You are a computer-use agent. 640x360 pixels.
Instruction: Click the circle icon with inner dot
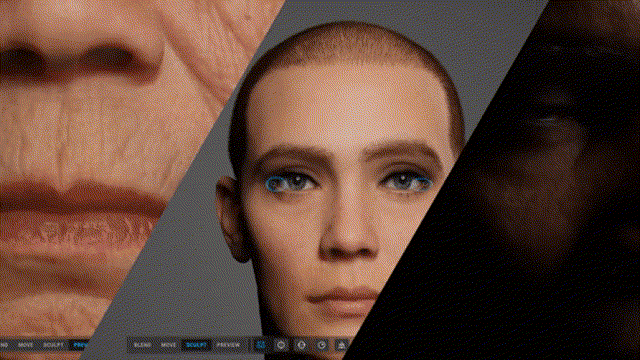(322, 345)
